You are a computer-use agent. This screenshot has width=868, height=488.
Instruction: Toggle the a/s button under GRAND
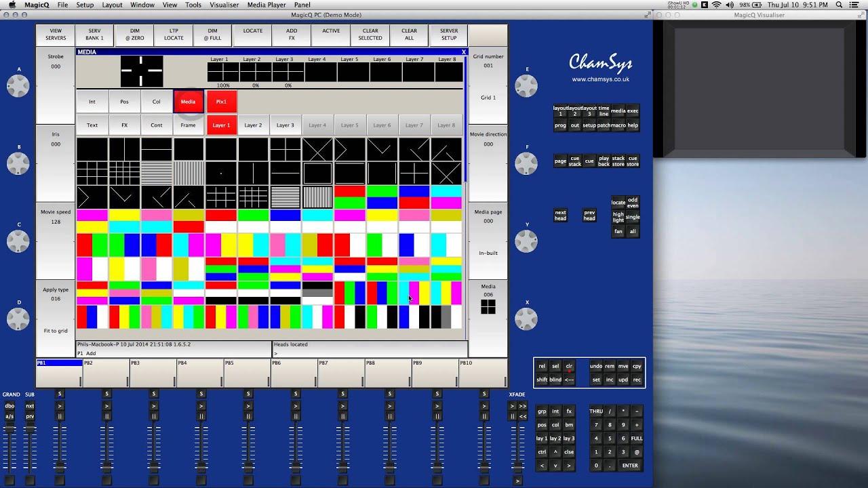(9, 416)
